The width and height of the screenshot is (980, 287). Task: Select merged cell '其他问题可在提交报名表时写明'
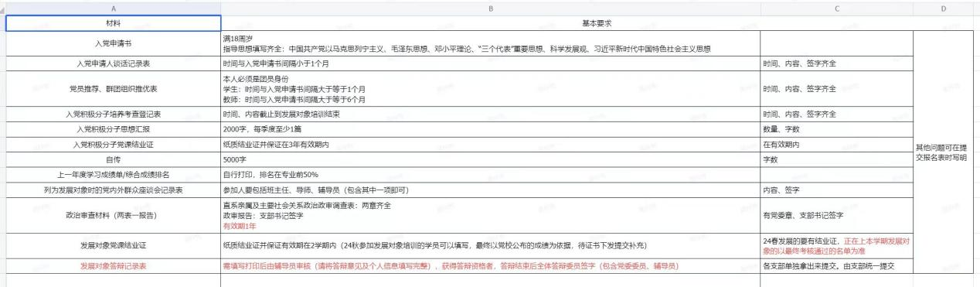(x=944, y=152)
